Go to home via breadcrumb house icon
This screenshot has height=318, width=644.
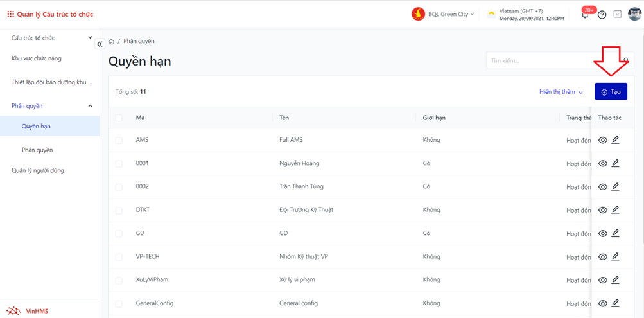pyautogui.click(x=112, y=42)
